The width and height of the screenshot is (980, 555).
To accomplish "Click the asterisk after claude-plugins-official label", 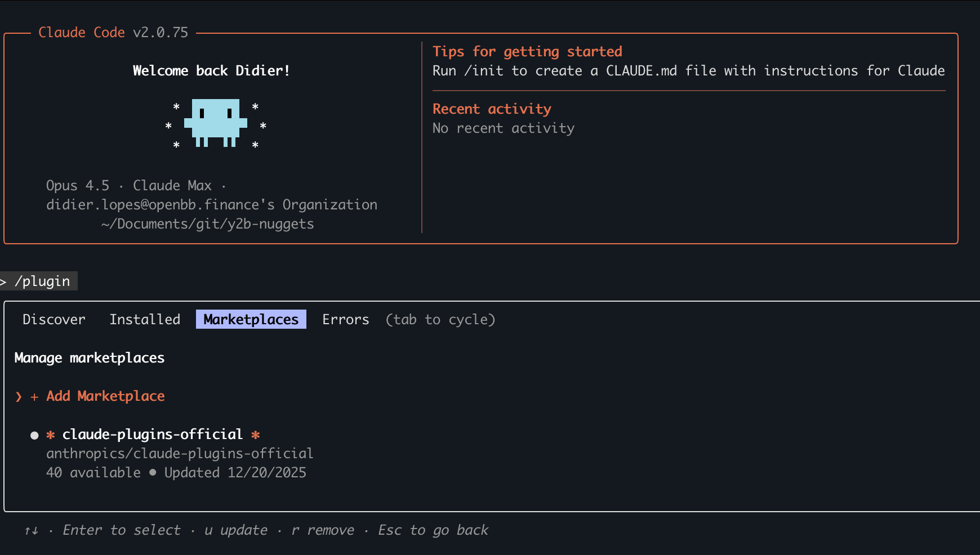I will [257, 435].
